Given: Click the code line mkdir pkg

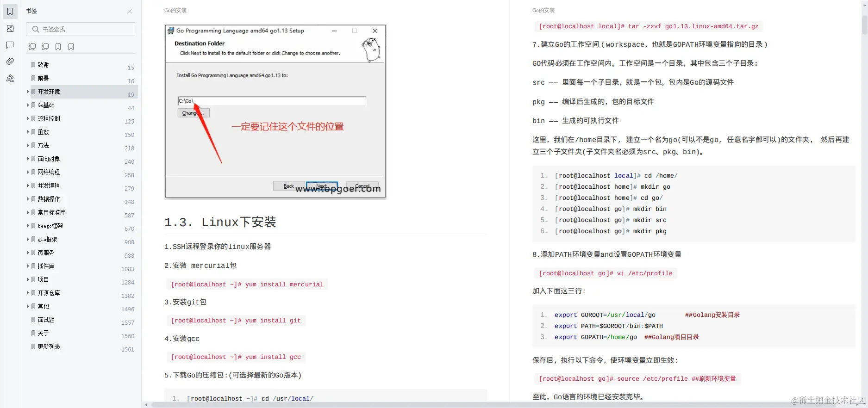Looking at the screenshot, I should [x=611, y=231].
